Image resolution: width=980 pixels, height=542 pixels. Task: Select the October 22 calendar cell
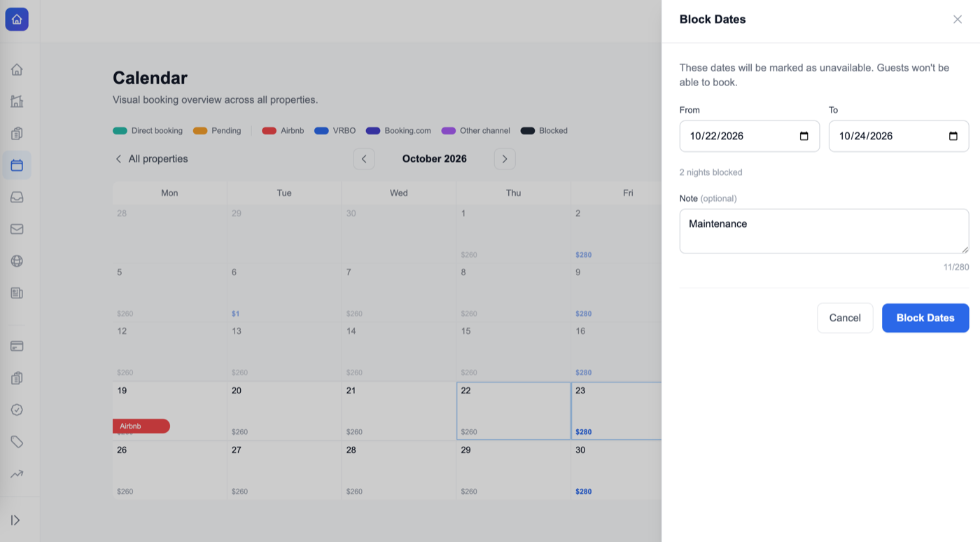coord(514,411)
